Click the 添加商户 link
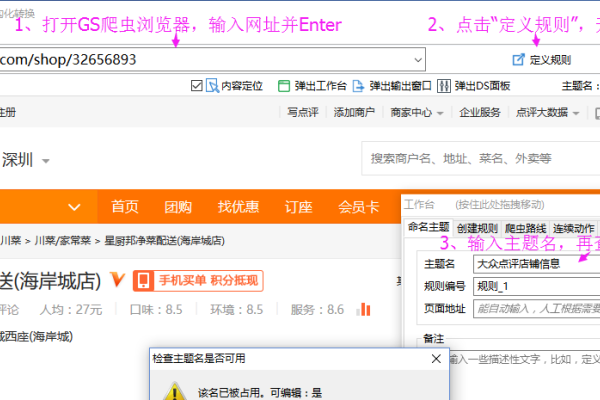Viewport: 600px width, 400px height. tap(354, 112)
